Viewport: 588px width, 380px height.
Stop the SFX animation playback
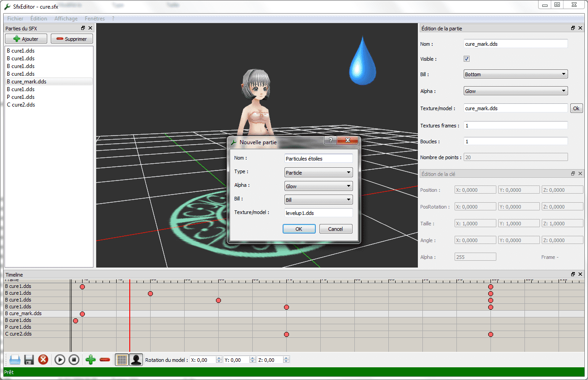click(x=74, y=360)
